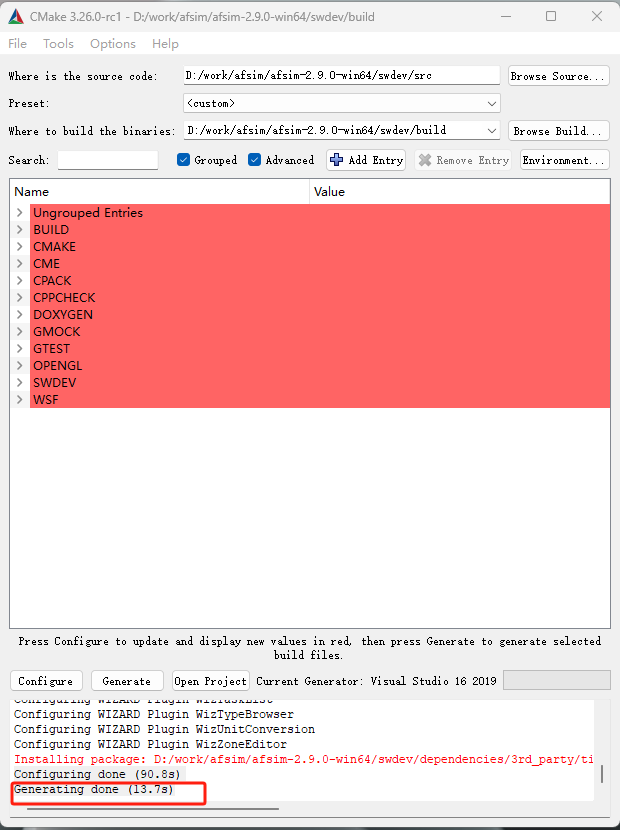Open the Options menu
Screen dimensions: 620x830
(113, 43)
